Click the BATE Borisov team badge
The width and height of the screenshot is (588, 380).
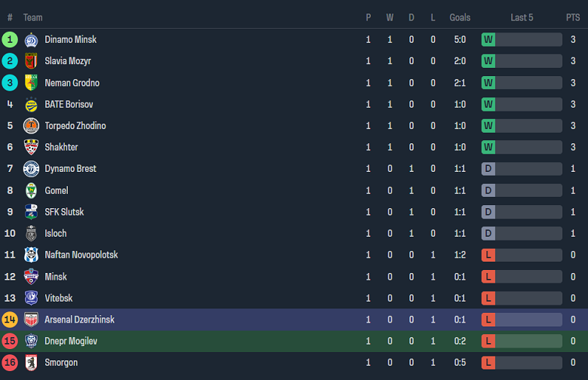tap(31, 104)
